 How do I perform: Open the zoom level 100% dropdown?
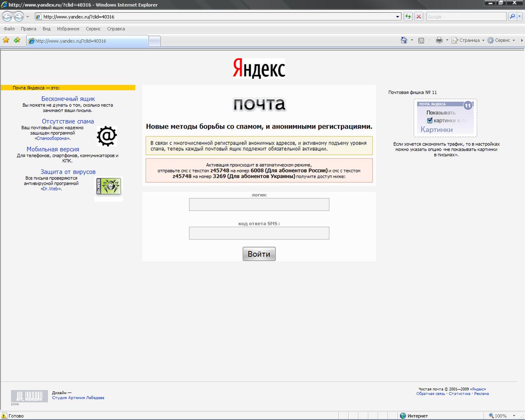(514, 416)
